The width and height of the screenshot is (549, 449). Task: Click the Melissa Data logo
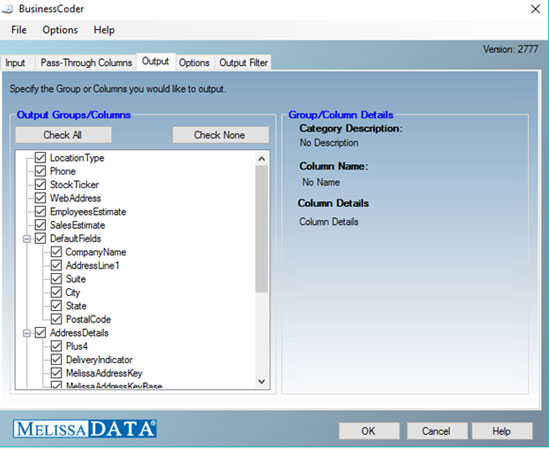(x=85, y=429)
